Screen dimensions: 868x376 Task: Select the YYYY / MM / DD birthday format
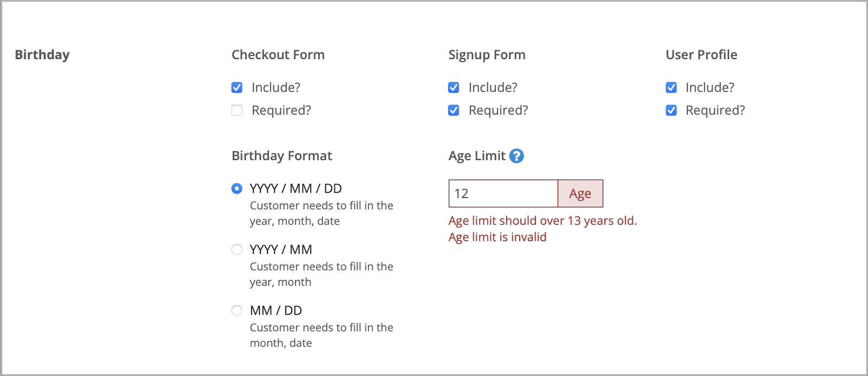237,188
